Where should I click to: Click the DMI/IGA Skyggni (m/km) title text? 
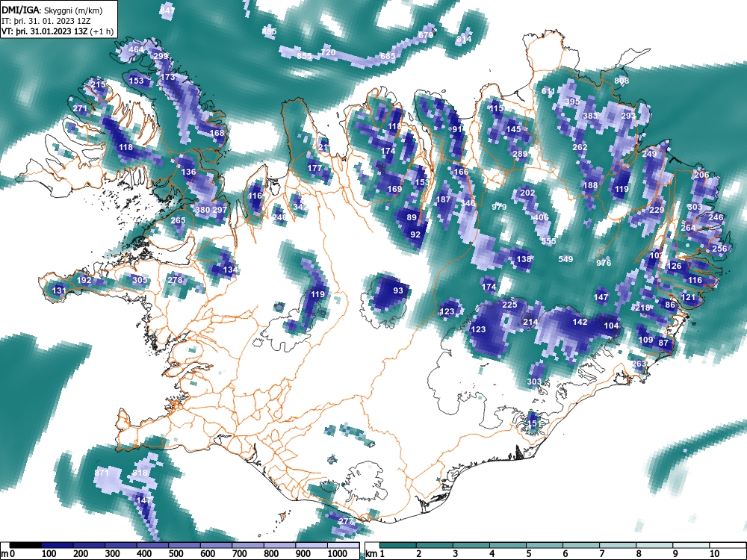click(x=52, y=10)
